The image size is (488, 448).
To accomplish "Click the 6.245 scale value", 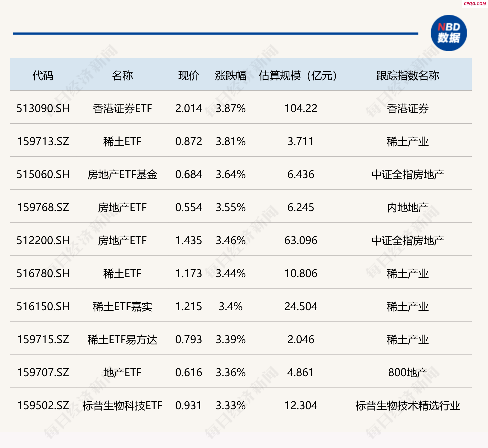I will click(301, 207).
